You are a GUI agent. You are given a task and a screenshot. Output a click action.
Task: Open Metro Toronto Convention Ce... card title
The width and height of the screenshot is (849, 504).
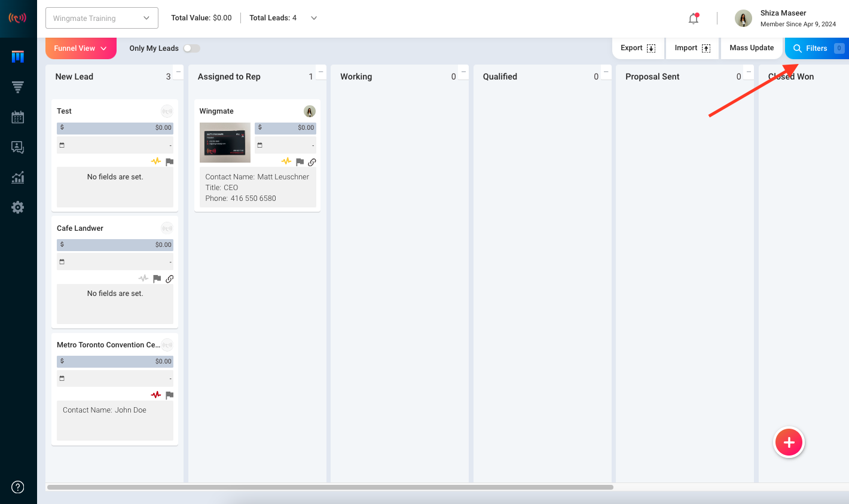coord(108,345)
